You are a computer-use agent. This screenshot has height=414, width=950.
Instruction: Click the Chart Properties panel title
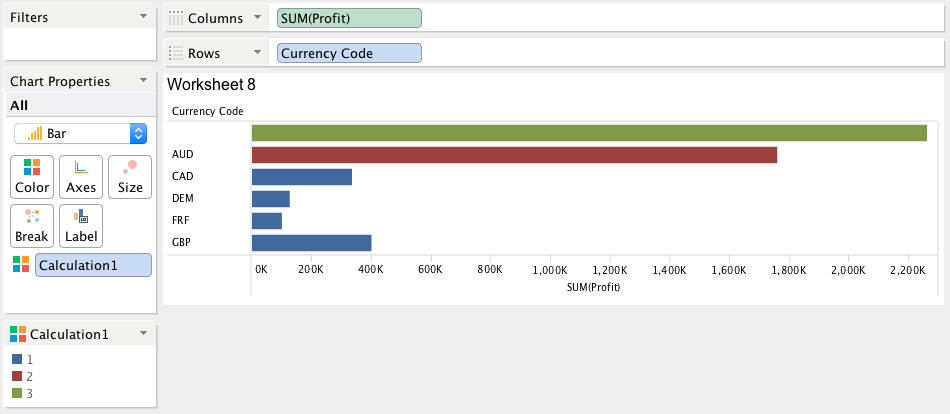pos(60,82)
